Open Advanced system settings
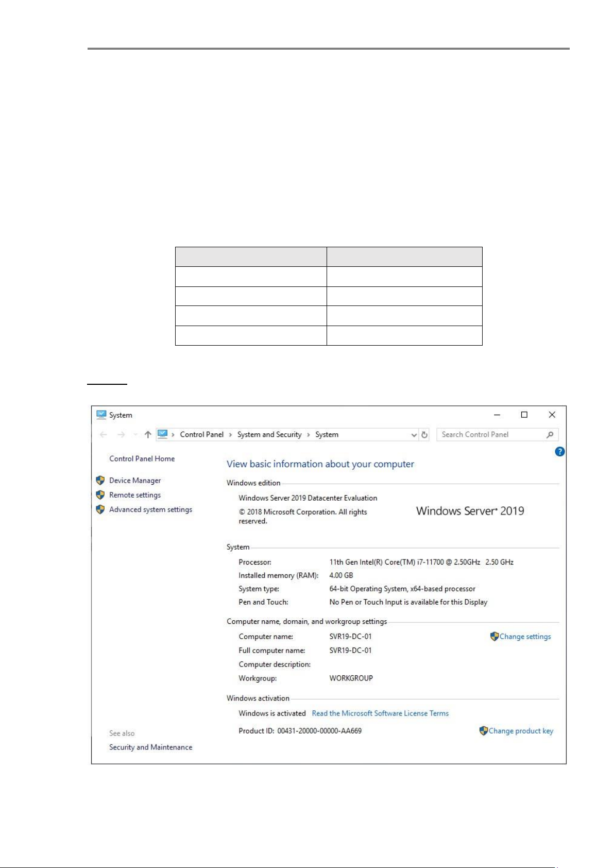The width and height of the screenshot is (614, 868). pos(150,509)
